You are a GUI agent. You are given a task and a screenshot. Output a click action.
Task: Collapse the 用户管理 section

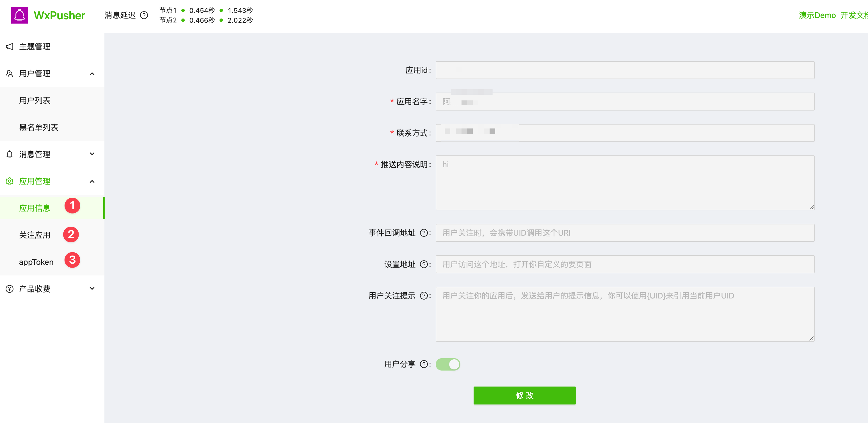tap(92, 73)
